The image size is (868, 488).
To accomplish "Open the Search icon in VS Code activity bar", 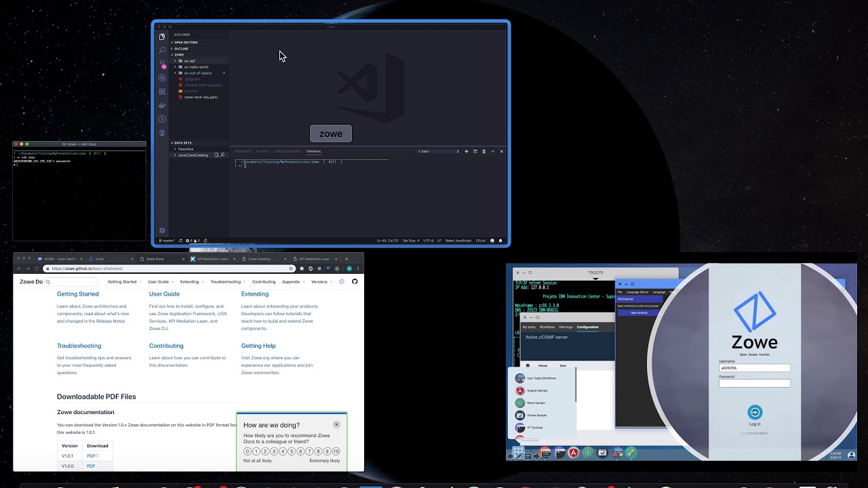I will pyautogui.click(x=162, y=50).
